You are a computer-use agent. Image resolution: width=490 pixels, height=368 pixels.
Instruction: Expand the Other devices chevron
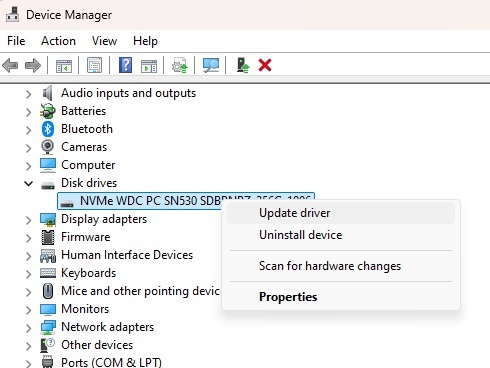[x=28, y=346]
